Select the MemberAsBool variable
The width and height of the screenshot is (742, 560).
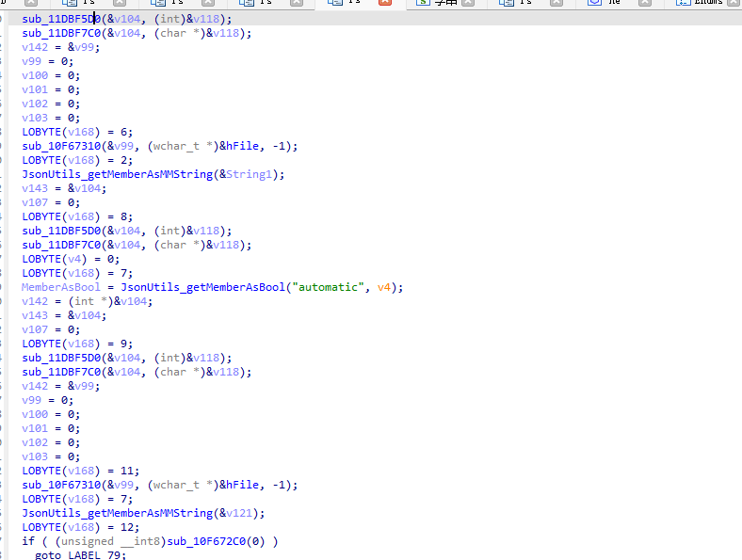(x=61, y=288)
